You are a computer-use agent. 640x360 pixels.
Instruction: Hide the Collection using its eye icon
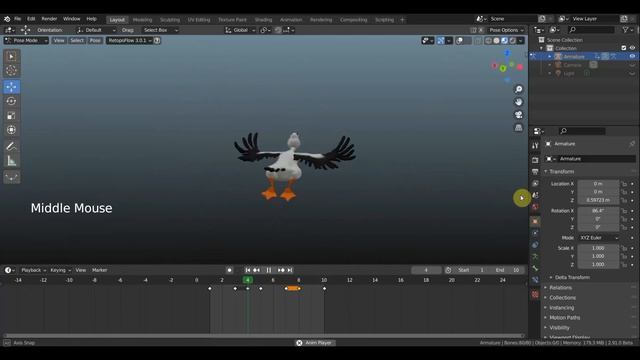pyautogui.click(x=632, y=48)
